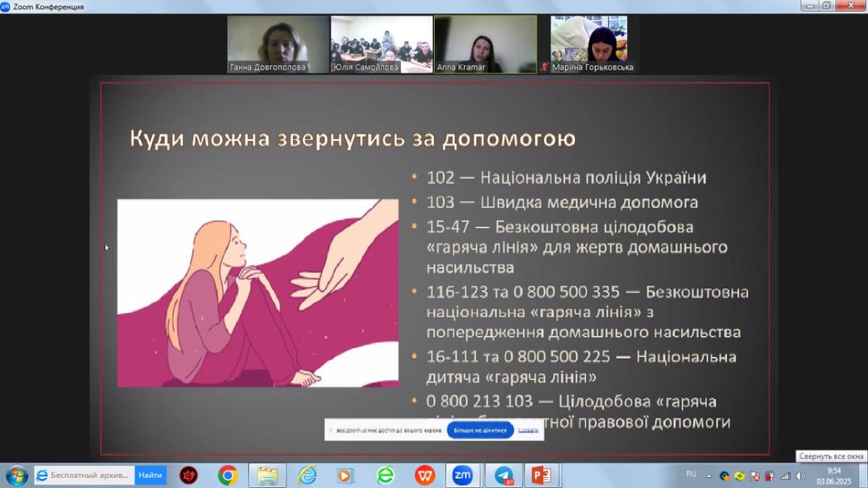Open the clock showing 9:54
868x488 pixels.
pyautogui.click(x=834, y=475)
